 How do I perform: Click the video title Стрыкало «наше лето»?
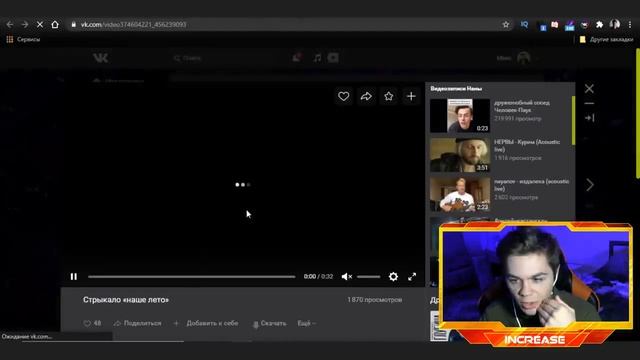coord(126,300)
